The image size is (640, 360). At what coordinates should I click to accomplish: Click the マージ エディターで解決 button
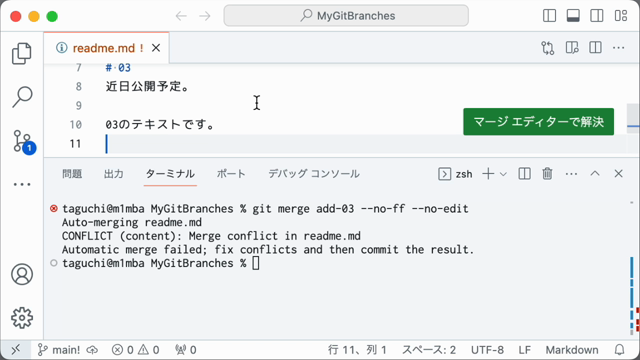point(538,122)
